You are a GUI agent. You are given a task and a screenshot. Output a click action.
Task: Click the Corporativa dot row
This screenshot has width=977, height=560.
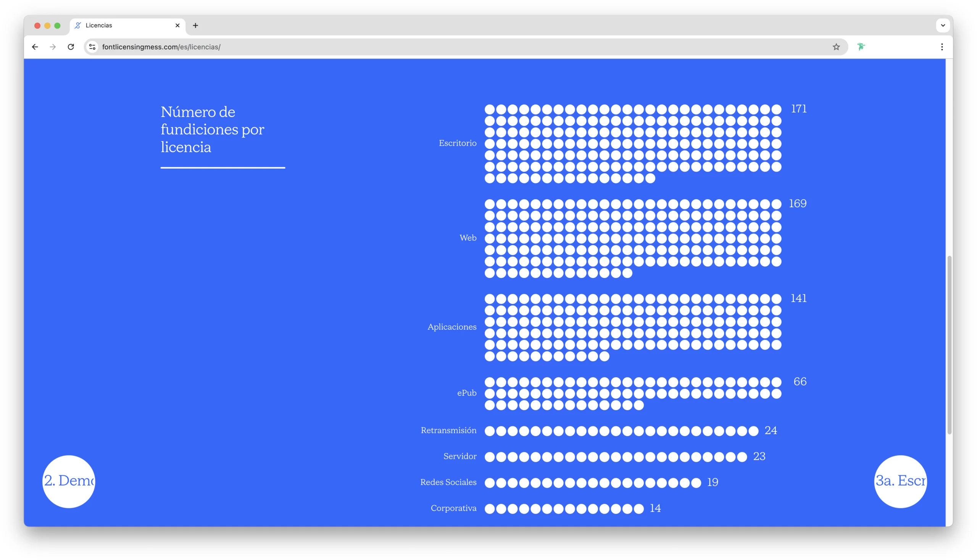tap(564, 509)
